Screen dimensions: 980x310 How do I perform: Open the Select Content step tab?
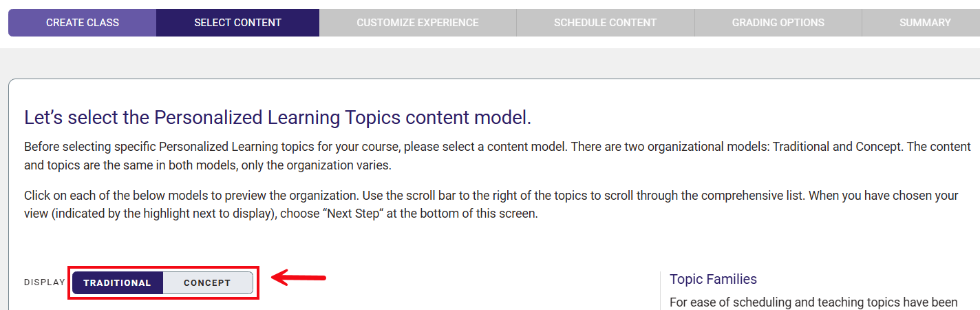(x=237, y=23)
